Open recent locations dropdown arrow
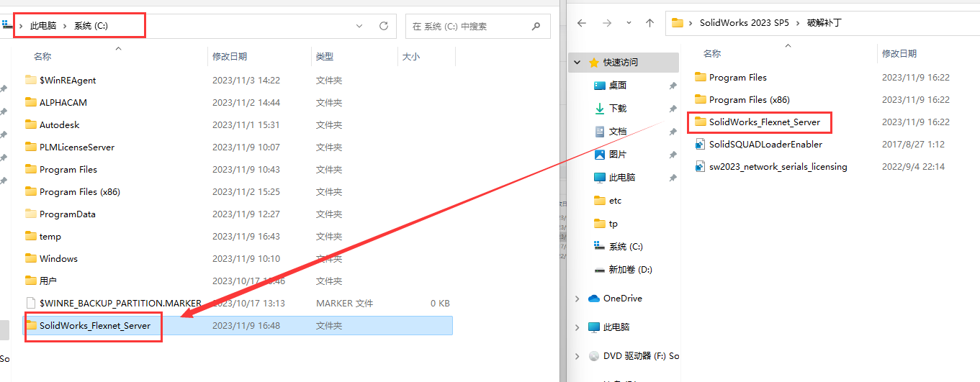980x382 pixels. pos(629,23)
